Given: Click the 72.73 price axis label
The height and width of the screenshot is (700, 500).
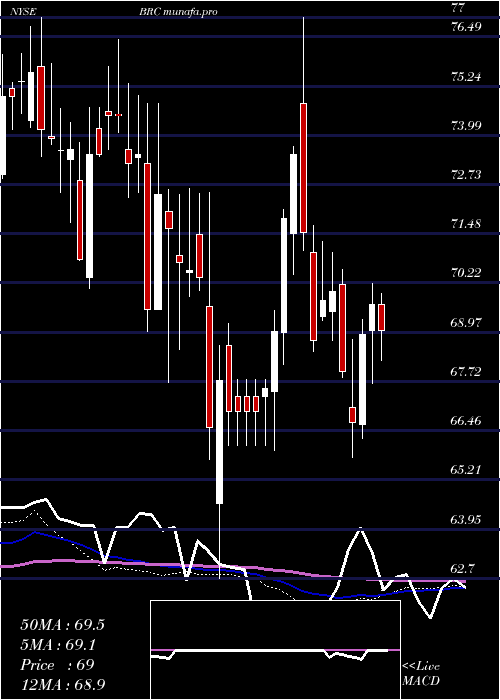Looking at the screenshot, I should click(466, 175).
